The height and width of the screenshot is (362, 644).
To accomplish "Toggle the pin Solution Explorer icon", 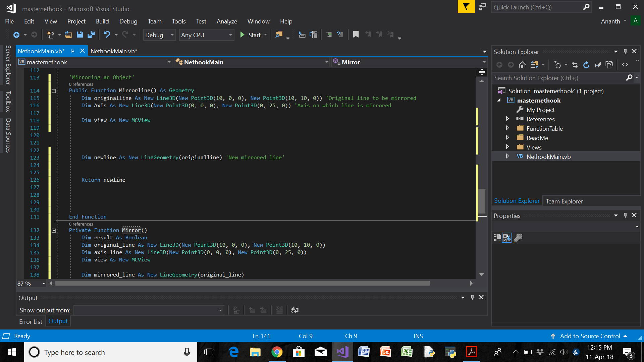I will coord(626,52).
